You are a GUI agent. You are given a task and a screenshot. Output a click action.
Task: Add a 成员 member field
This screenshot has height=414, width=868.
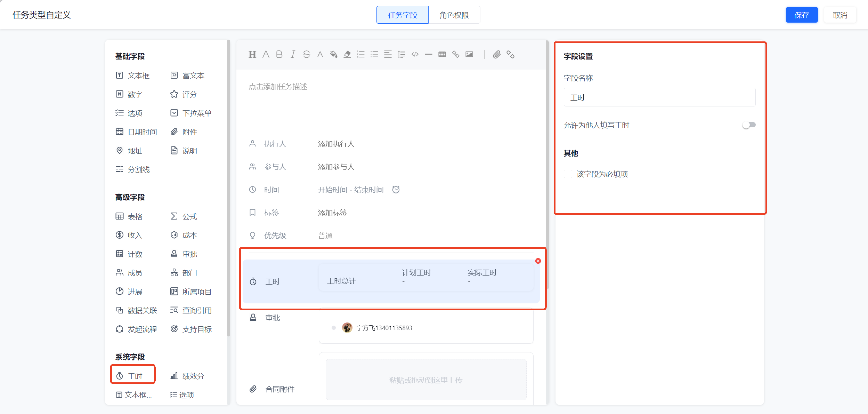click(129, 273)
